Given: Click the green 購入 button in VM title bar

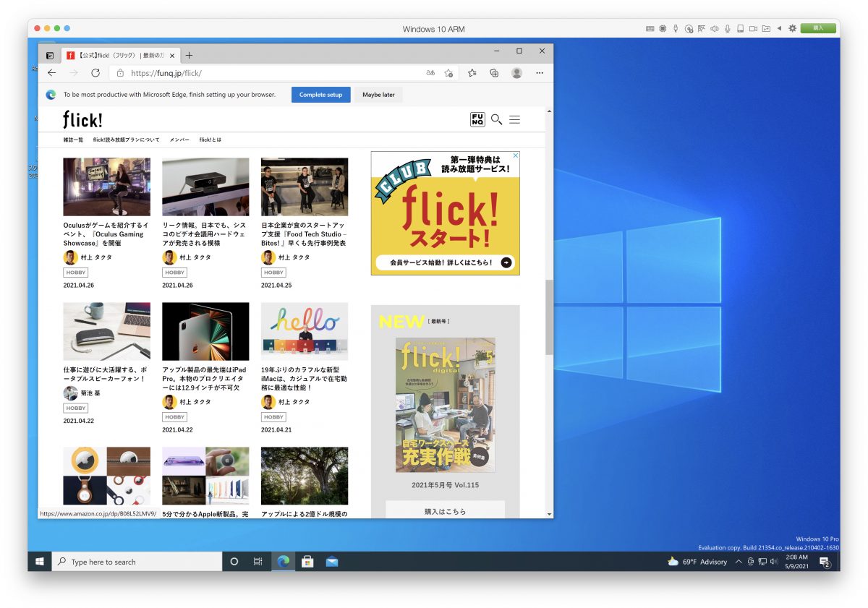Looking at the screenshot, I should pos(818,28).
